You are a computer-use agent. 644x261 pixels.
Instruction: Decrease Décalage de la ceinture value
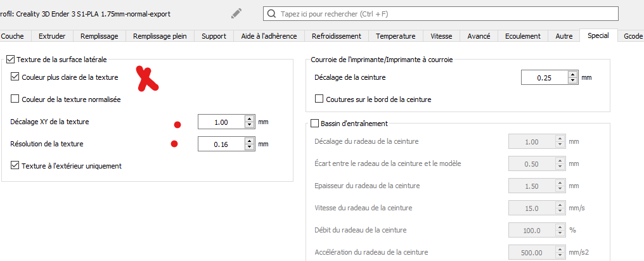click(572, 80)
